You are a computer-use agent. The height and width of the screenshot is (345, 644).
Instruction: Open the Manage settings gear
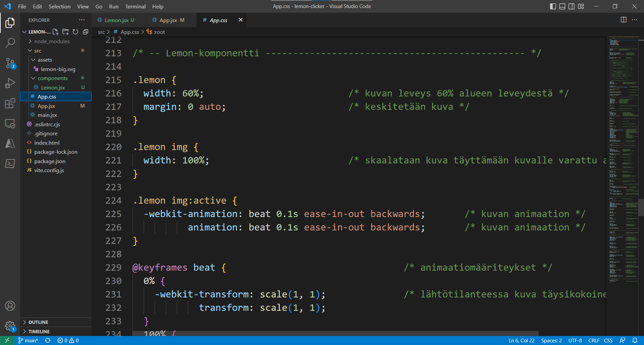coord(10,326)
